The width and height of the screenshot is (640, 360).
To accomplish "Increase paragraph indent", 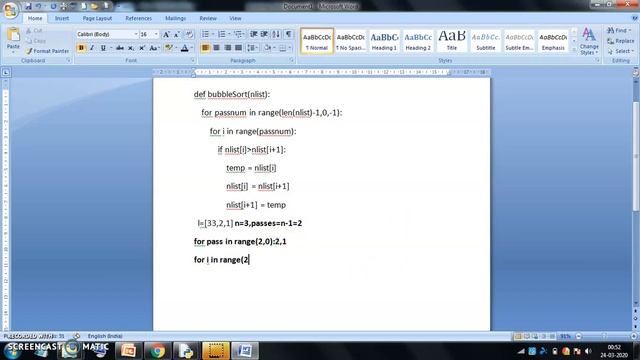I will pos(264,34).
